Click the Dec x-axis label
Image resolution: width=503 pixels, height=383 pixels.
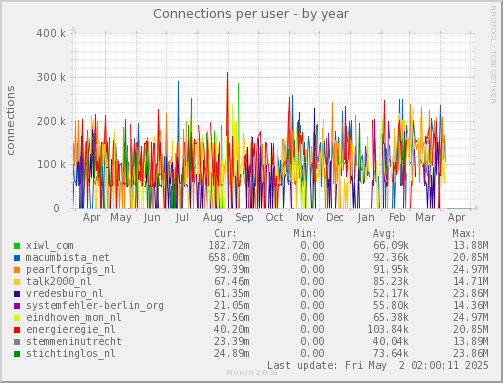[335, 218]
